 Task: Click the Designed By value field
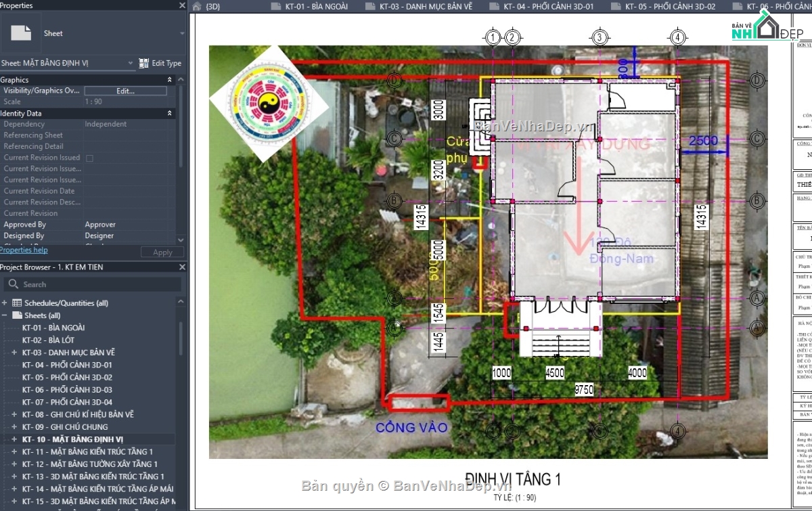(129, 236)
